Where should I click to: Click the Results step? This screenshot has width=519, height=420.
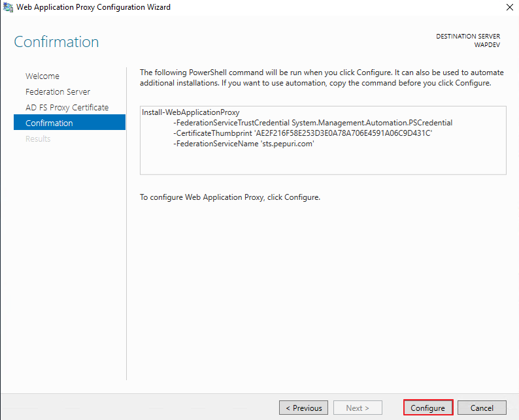(38, 138)
